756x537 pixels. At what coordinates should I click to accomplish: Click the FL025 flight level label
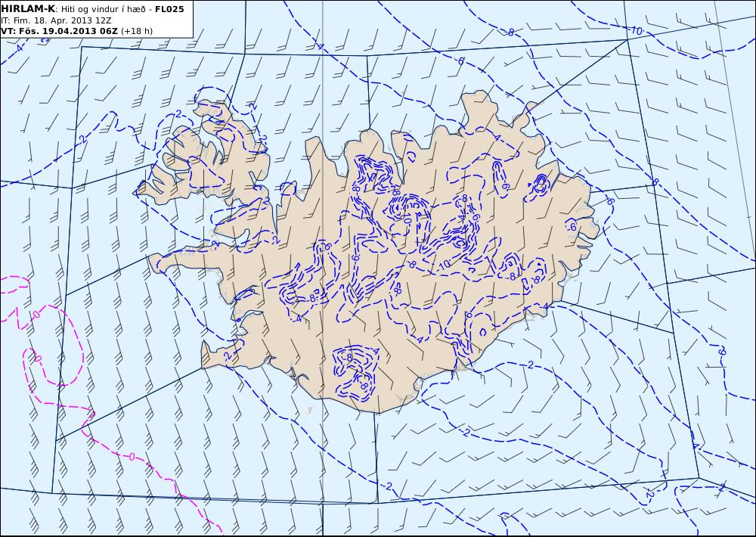(x=169, y=9)
